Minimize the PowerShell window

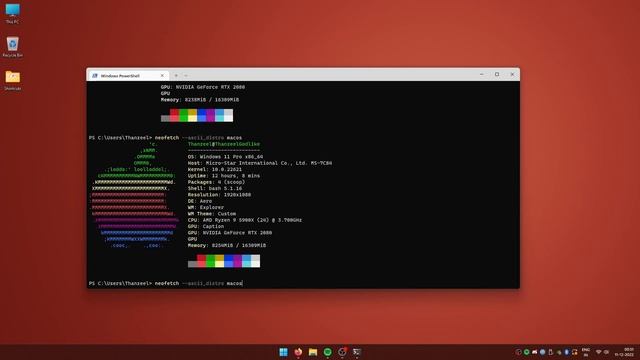[482, 74]
